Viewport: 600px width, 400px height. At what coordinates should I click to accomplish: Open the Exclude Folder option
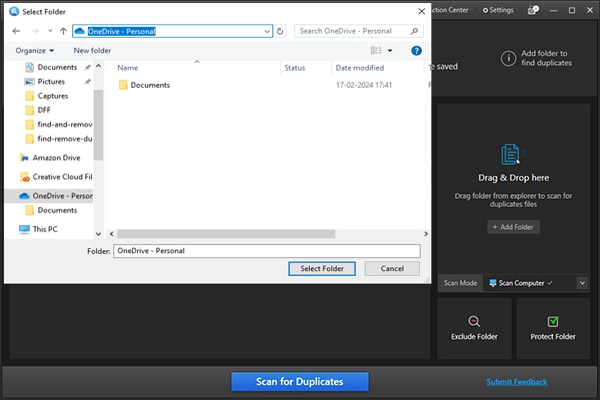click(x=474, y=328)
